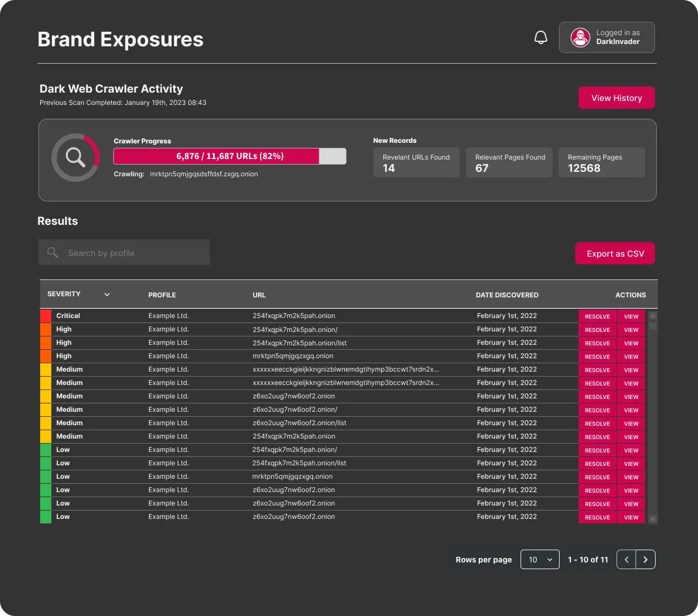Click the Logged in as DarkInvader area

pos(606,37)
